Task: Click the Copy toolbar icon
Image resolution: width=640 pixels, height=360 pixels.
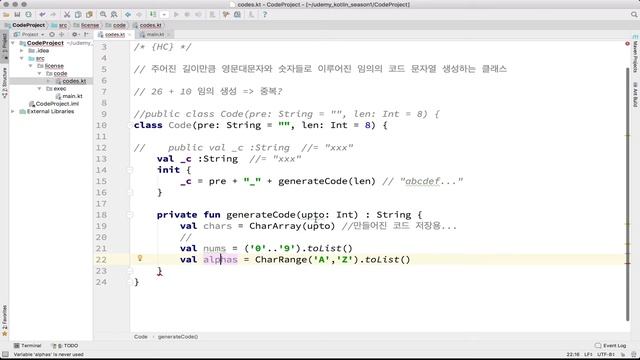Action: pyautogui.click(x=78, y=15)
